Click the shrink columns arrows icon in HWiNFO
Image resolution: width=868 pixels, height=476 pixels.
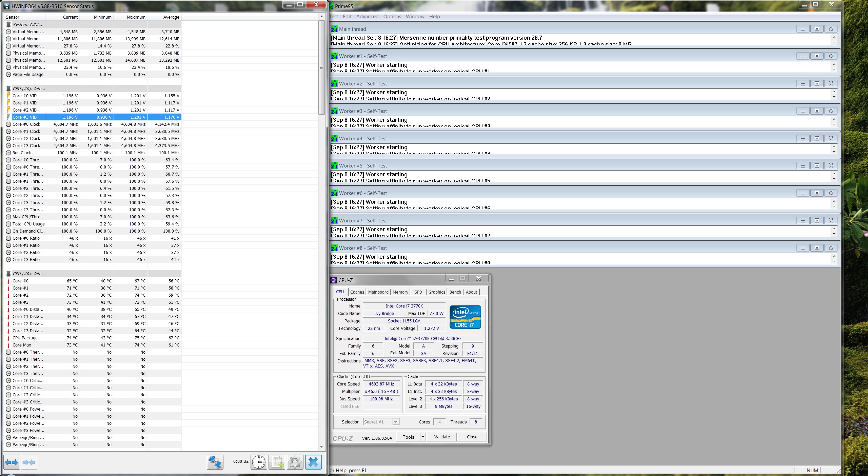(x=29, y=462)
